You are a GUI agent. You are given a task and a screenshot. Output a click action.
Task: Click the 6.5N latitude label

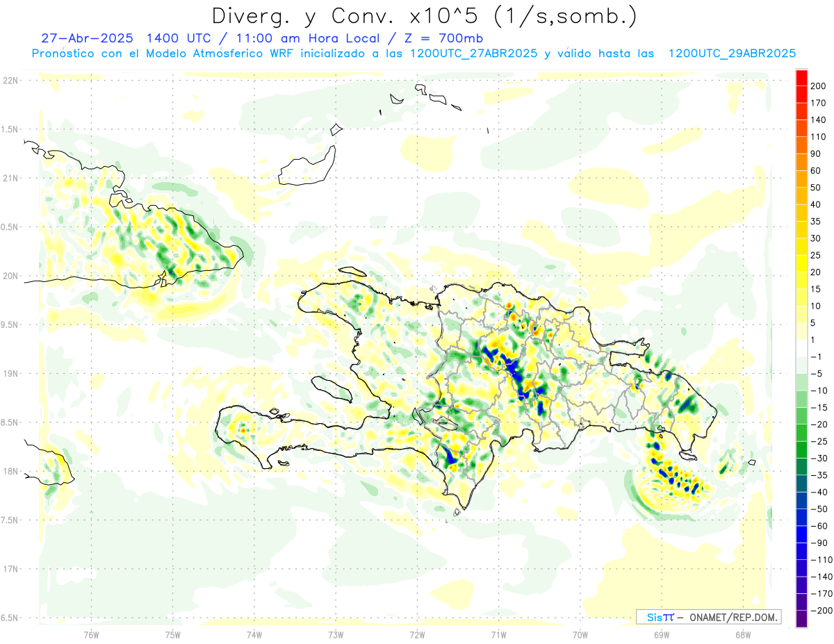(10, 618)
